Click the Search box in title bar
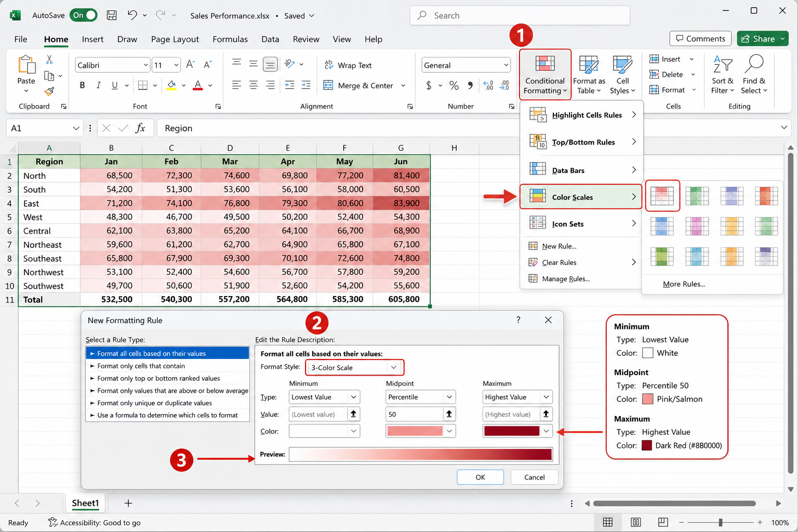This screenshot has height=532, width=798. point(520,15)
